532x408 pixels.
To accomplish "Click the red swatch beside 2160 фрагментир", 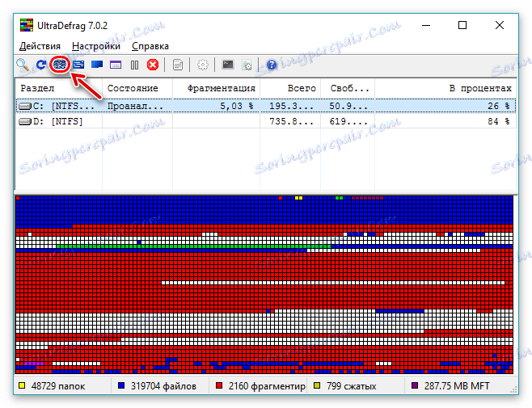I will tap(219, 385).
